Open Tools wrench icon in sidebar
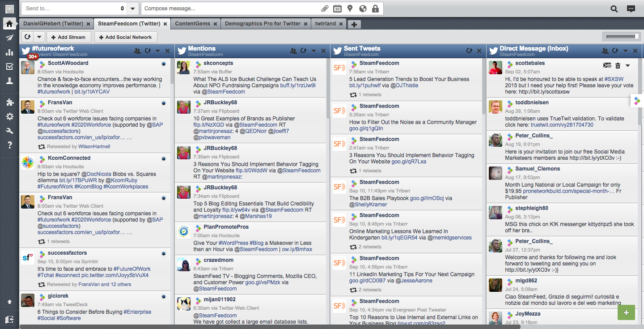This screenshot has width=644, height=329. tap(9, 131)
